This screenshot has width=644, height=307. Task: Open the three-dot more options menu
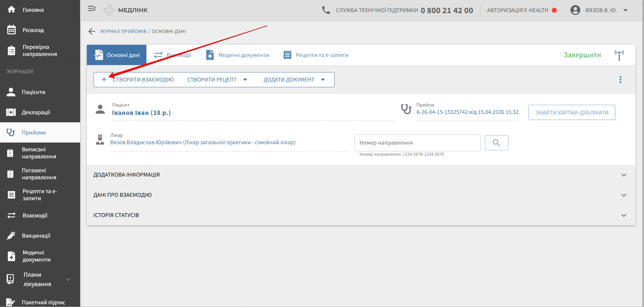[x=620, y=80]
